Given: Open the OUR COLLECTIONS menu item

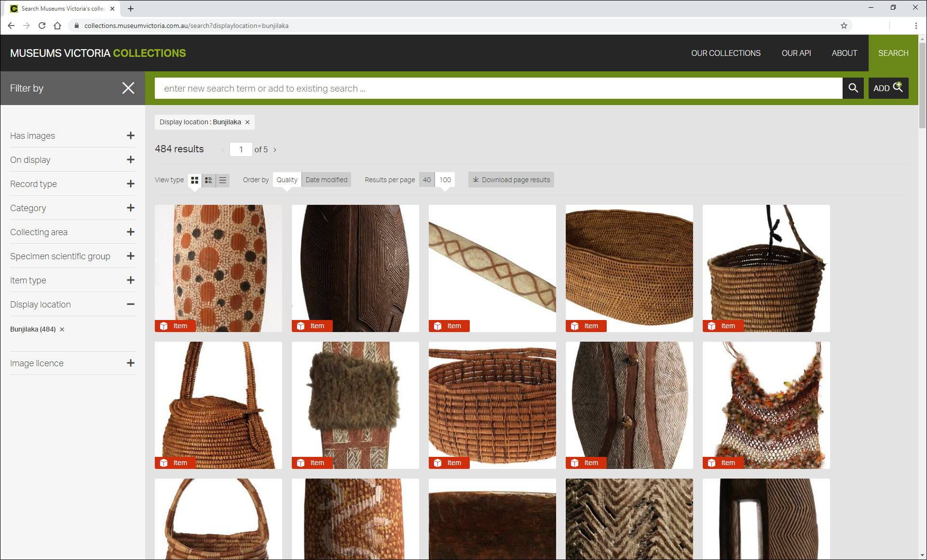Looking at the screenshot, I should tap(726, 53).
